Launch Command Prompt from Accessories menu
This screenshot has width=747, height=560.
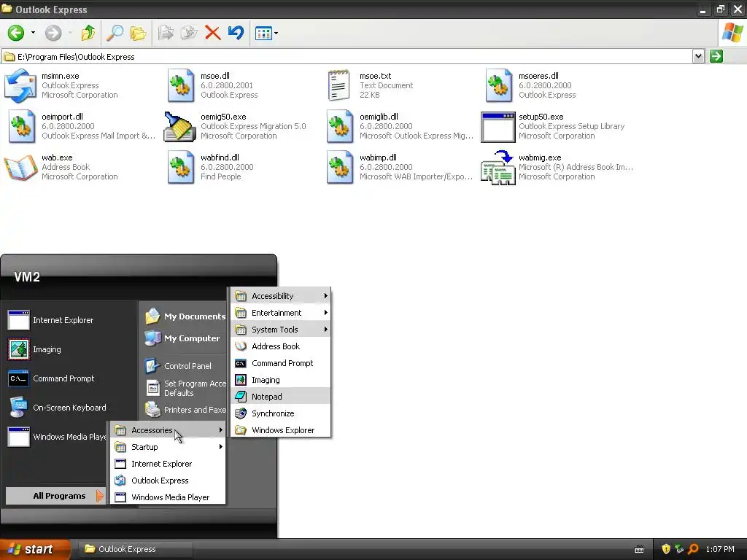point(281,363)
